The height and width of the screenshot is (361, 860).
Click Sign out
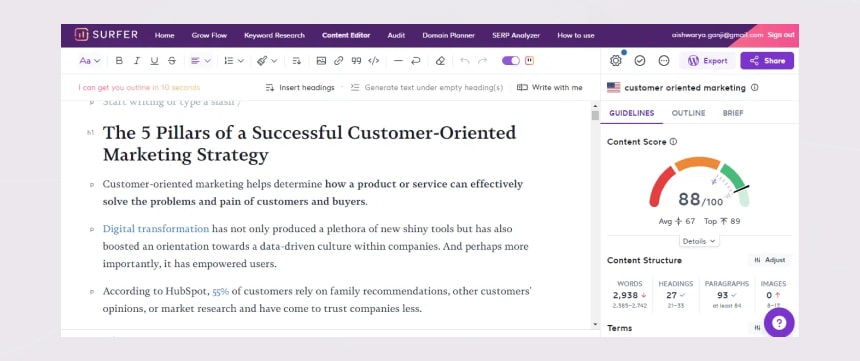point(780,35)
